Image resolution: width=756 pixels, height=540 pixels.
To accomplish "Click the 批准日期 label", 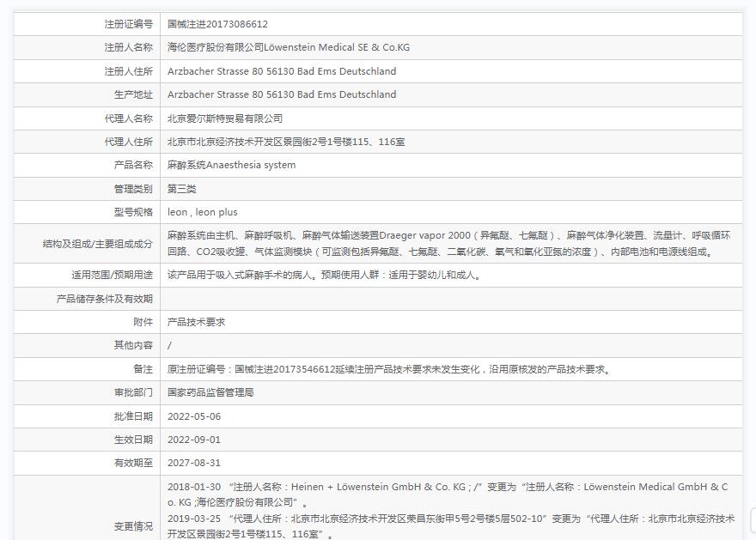I will pos(133,416).
